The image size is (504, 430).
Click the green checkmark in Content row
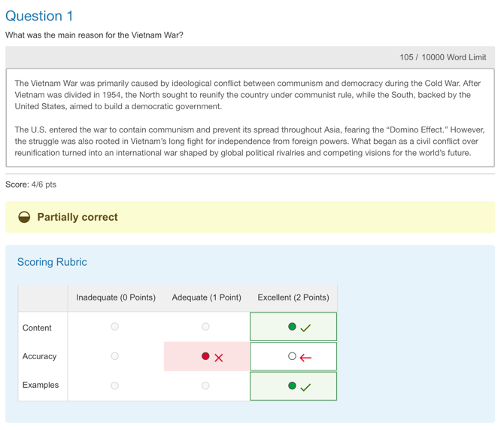305,328
